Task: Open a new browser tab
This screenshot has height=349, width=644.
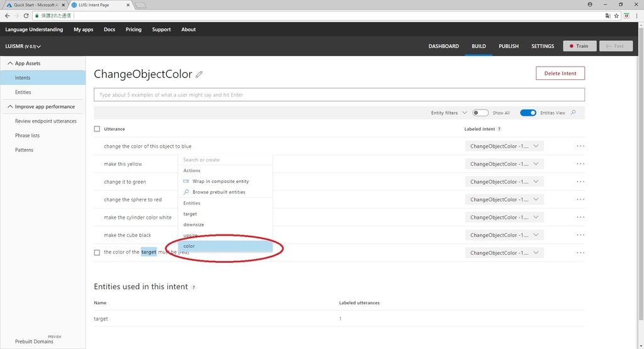Action: 140,5
